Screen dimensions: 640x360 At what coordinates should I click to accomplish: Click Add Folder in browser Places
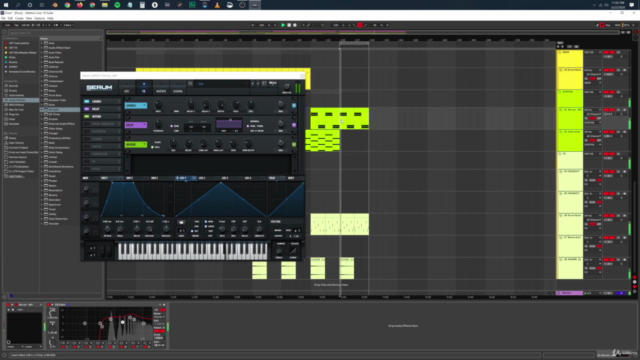pyautogui.click(x=16, y=176)
